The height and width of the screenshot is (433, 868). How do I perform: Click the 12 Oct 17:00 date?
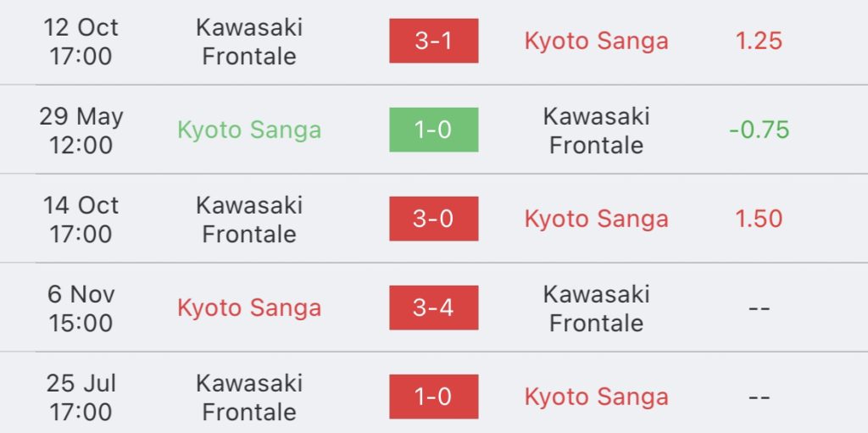(x=81, y=42)
